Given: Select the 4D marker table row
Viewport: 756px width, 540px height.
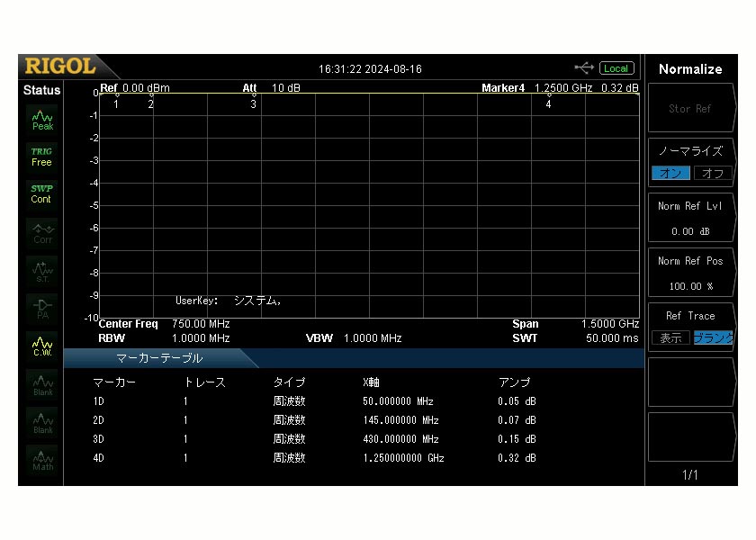Looking at the screenshot, I should (315, 458).
